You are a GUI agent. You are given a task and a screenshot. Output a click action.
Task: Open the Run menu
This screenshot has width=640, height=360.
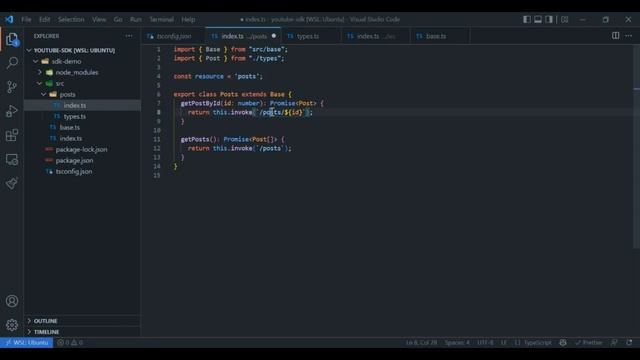[136, 19]
